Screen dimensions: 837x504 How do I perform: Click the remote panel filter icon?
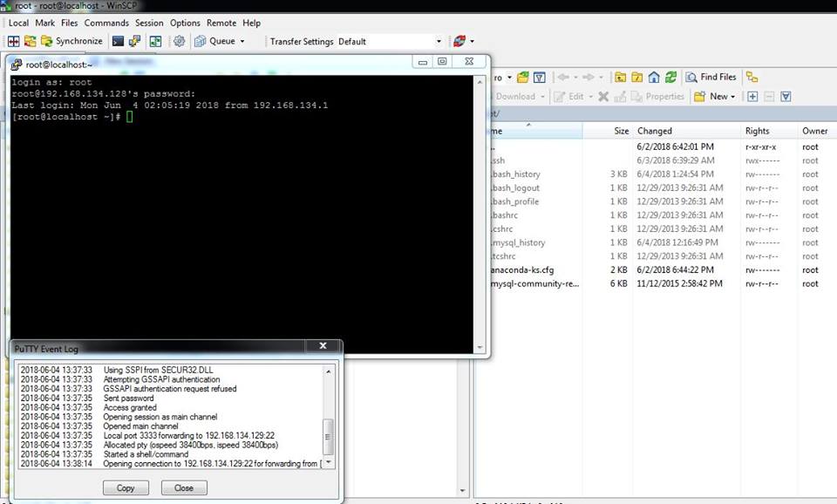coord(540,78)
